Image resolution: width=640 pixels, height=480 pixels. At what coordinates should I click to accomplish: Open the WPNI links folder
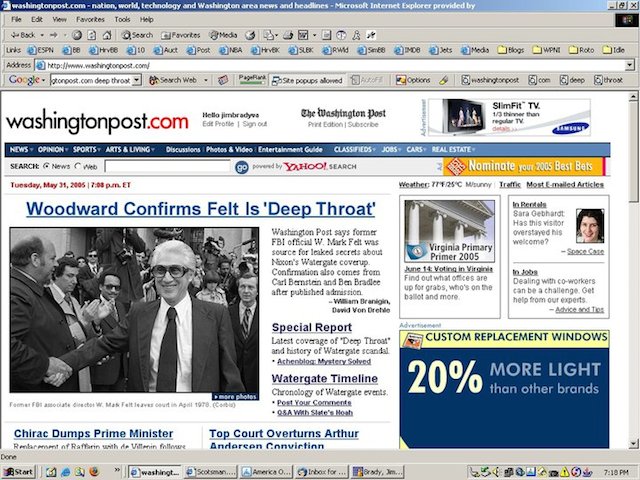coord(547,50)
